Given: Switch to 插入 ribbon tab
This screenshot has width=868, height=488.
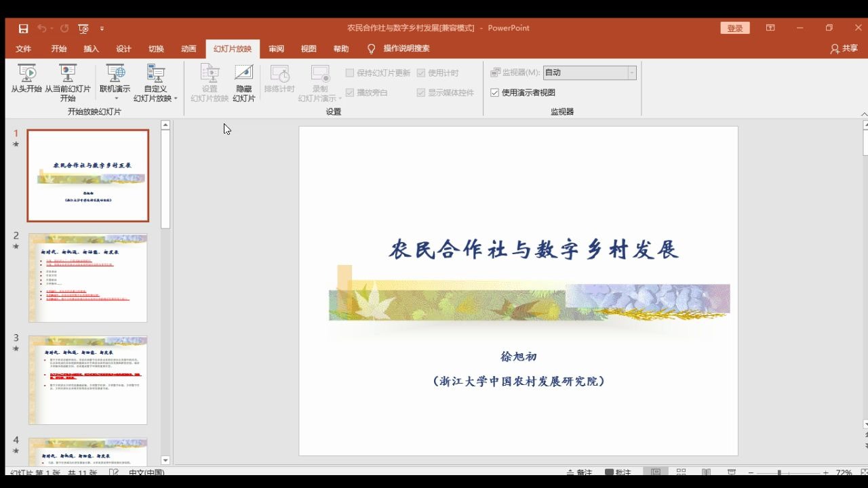Looking at the screenshot, I should 92,49.
